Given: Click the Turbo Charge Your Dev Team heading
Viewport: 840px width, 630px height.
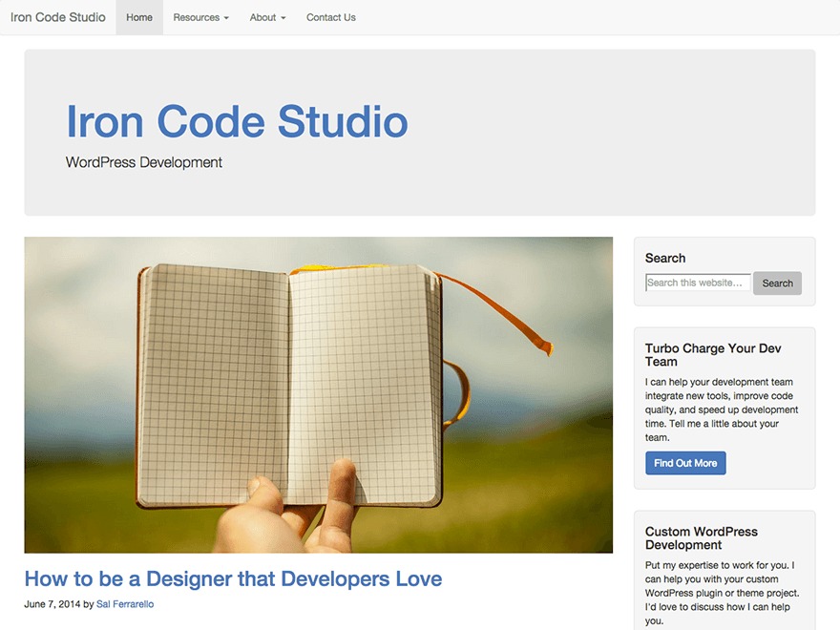Looking at the screenshot, I should coord(713,355).
